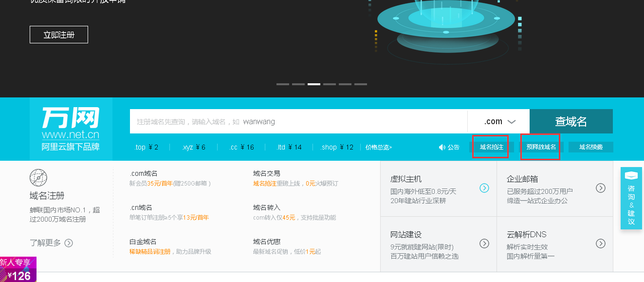
Task: Click the 域名注册 compass icon
Action: coord(38,178)
